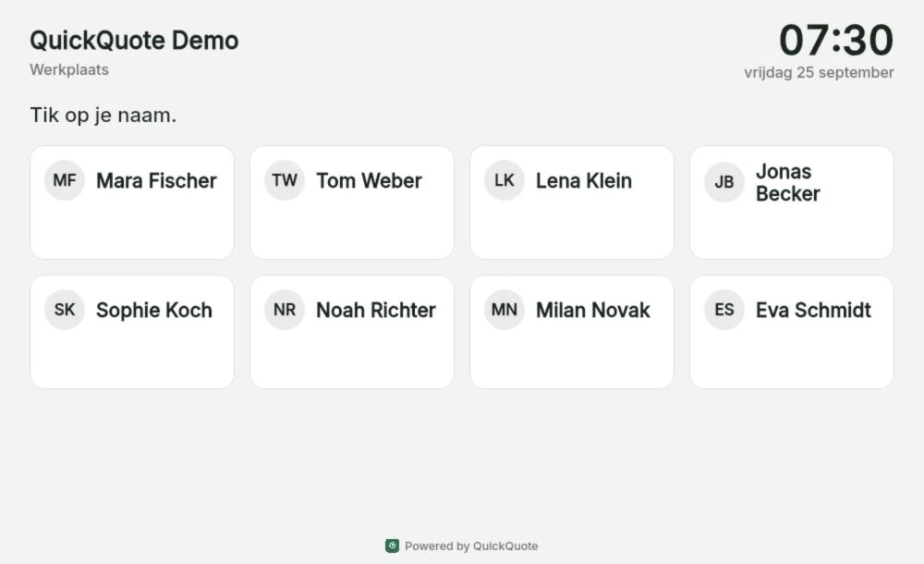This screenshot has height=564, width=924.
Task: Click the TW avatar initials circle
Action: (285, 180)
